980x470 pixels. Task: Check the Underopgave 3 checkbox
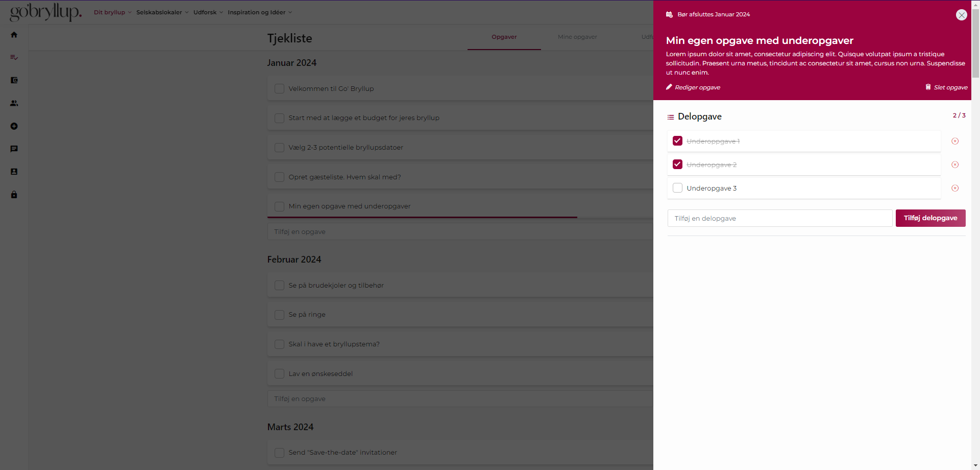coord(677,188)
